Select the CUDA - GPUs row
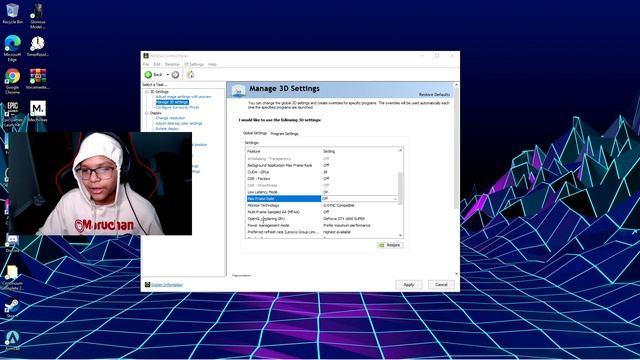 coord(322,172)
